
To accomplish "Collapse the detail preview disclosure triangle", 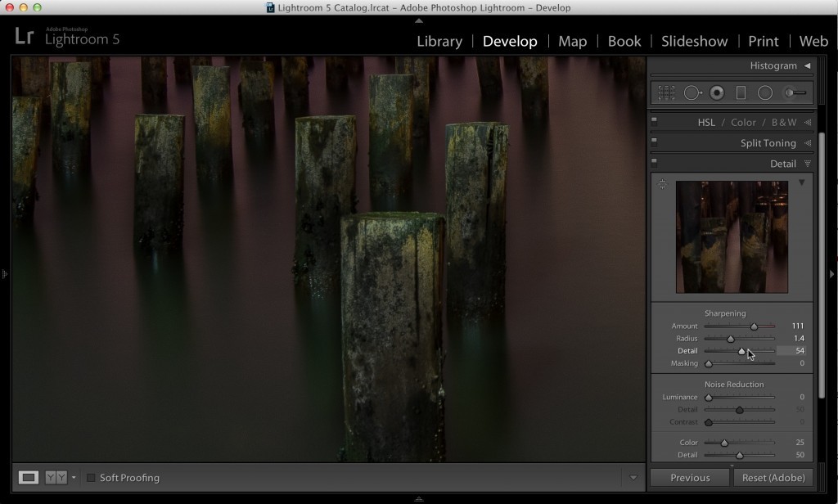I will click(x=802, y=182).
